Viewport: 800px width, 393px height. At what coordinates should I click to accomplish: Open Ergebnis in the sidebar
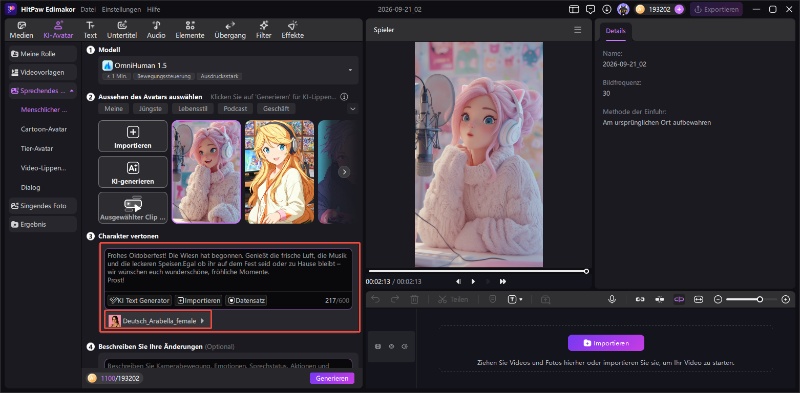tap(43, 224)
